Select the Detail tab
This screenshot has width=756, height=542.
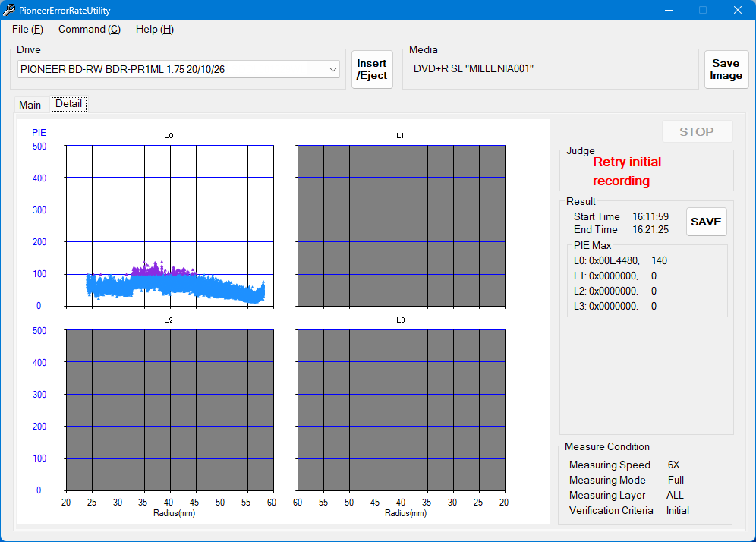coord(69,104)
